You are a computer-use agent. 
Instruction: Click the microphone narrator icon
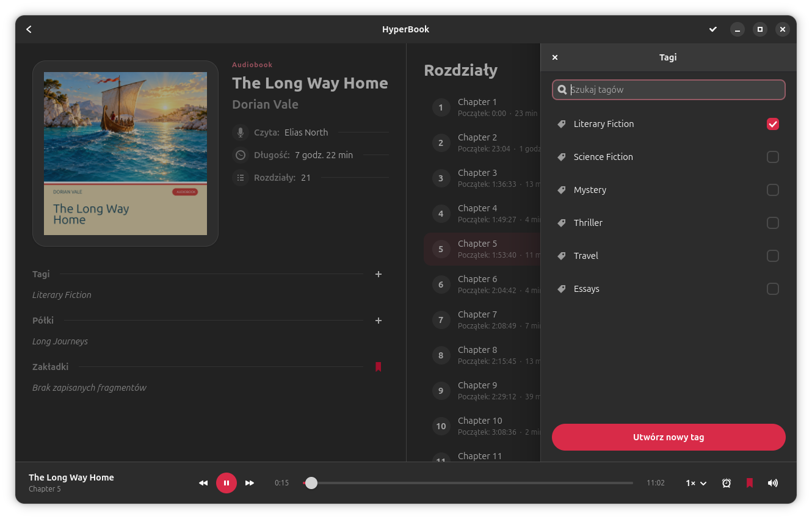(x=241, y=132)
